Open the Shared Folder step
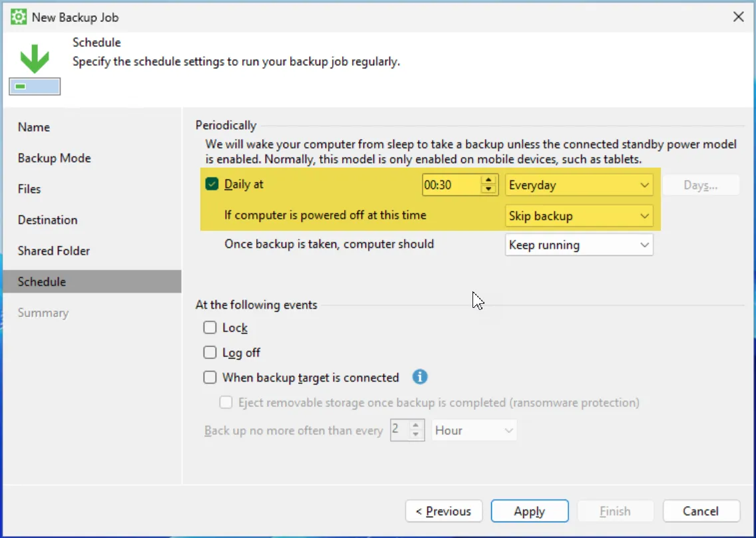756x538 pixels. tap(54, 251)
